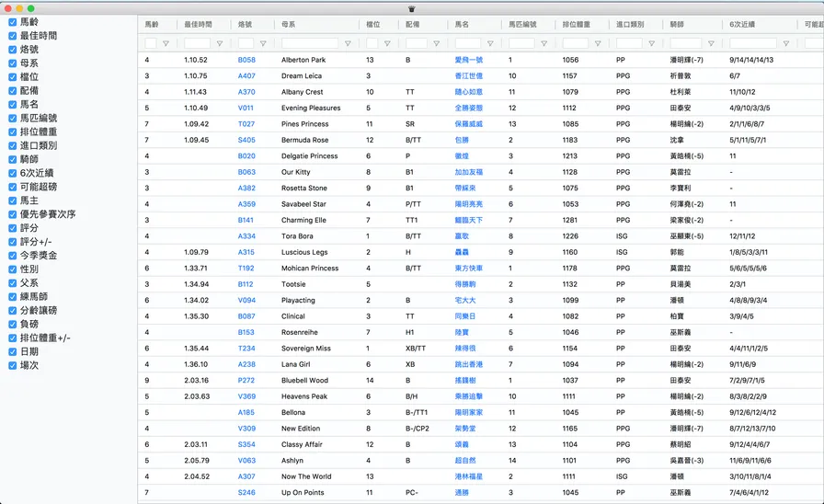Image resolution: width=824 pixels, height=504 pixels.
Task: Open the filter funnel for the 馬匹編號 column
Action: 544,43
